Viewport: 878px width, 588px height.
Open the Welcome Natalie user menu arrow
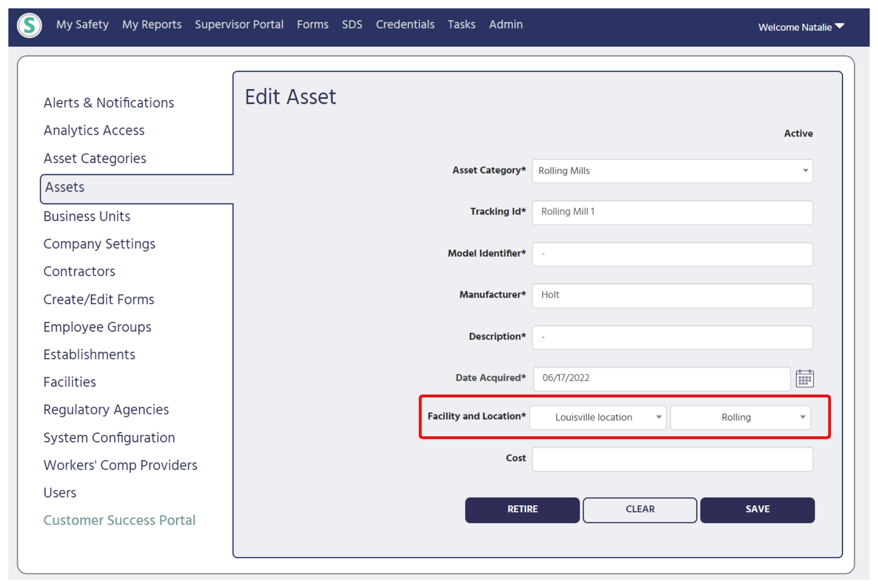tap(839, 27)
